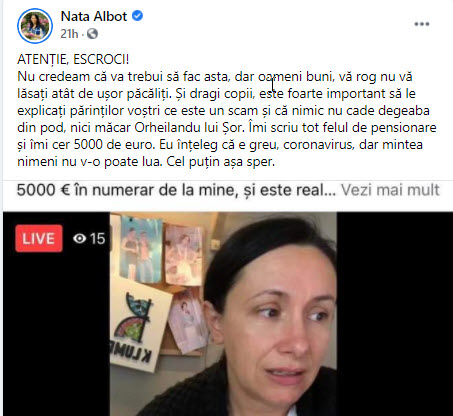Open the Nata Albot profile name link

(94, 16)
